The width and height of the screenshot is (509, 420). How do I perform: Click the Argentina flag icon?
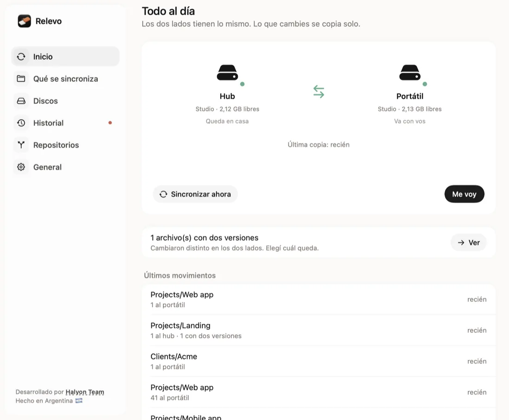[x=79, y=401]
